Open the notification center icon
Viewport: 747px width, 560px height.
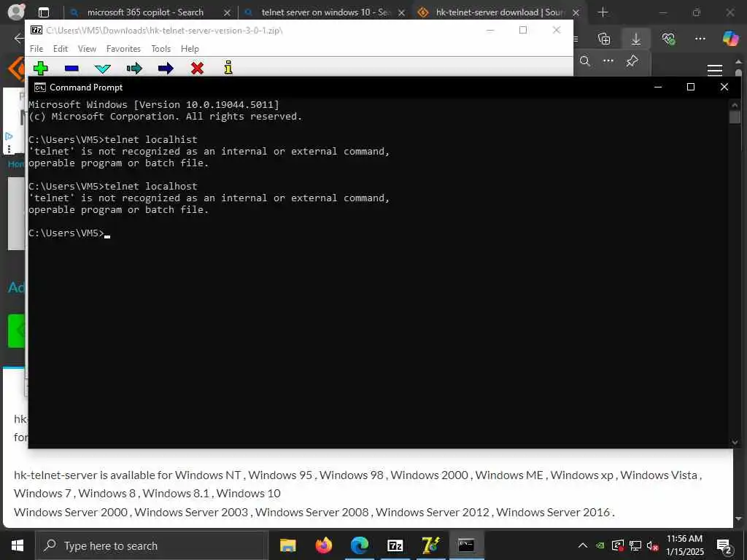pos(724,546)
